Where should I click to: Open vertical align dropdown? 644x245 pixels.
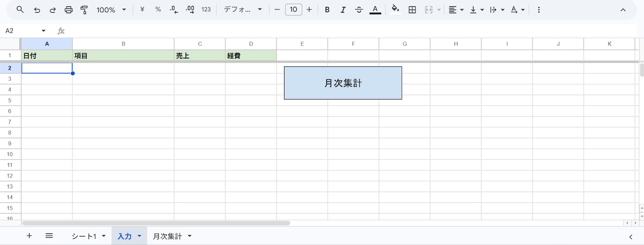[477, 9]
